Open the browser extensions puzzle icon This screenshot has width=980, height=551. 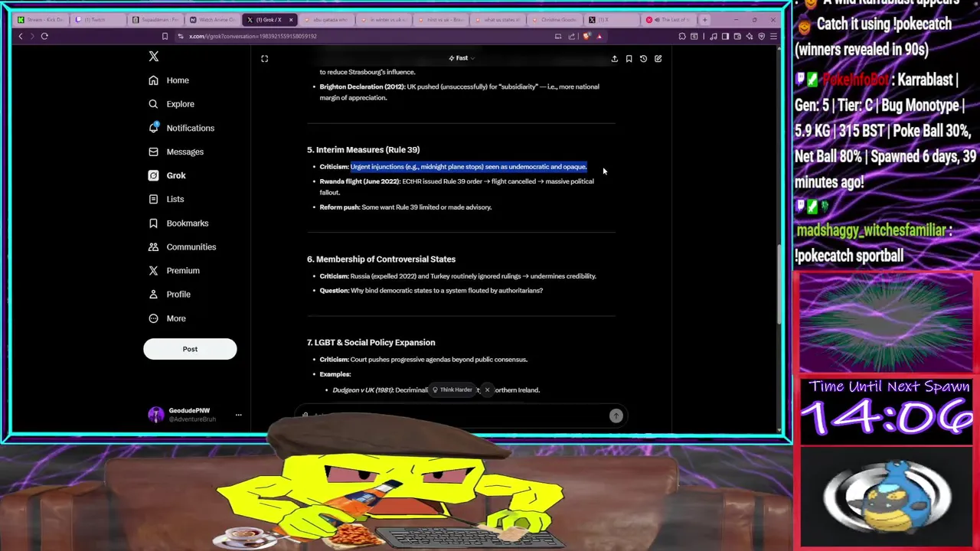pos(682,36)
